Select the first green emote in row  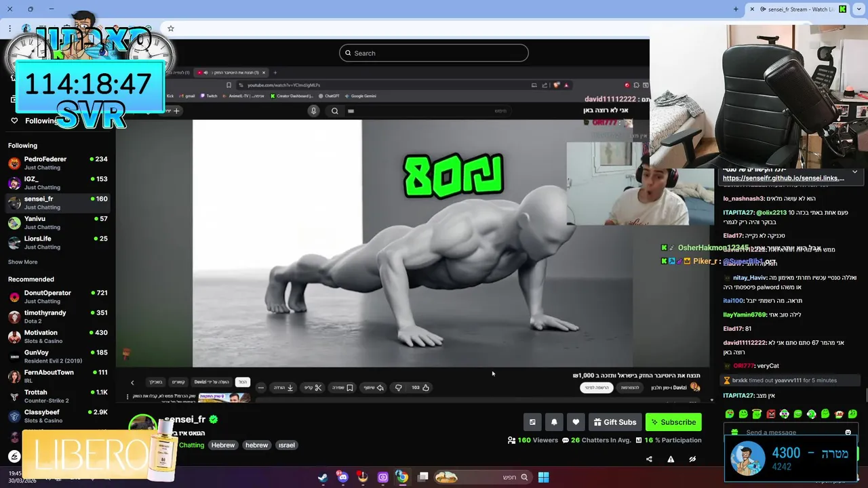pyautogui.click(x=730, y=414)
